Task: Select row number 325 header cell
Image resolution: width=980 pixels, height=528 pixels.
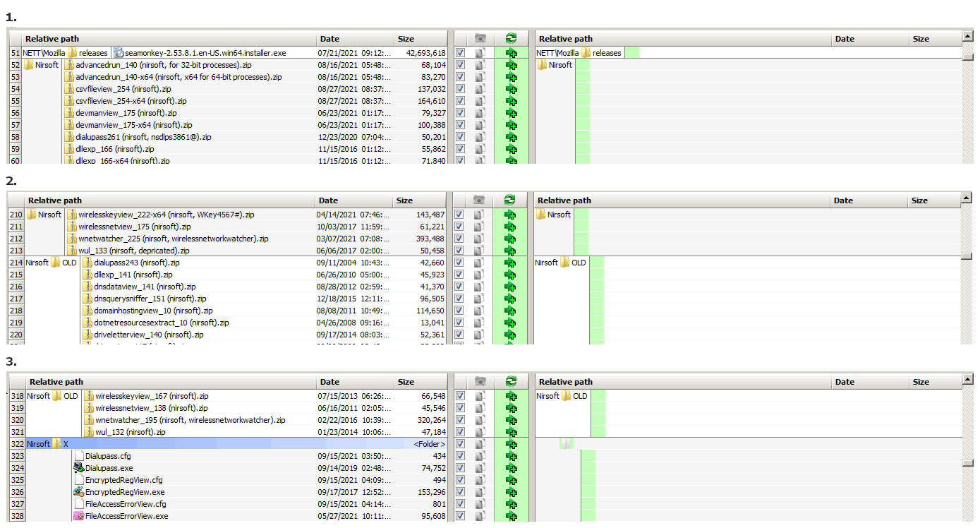Action: tap(17, 480)
